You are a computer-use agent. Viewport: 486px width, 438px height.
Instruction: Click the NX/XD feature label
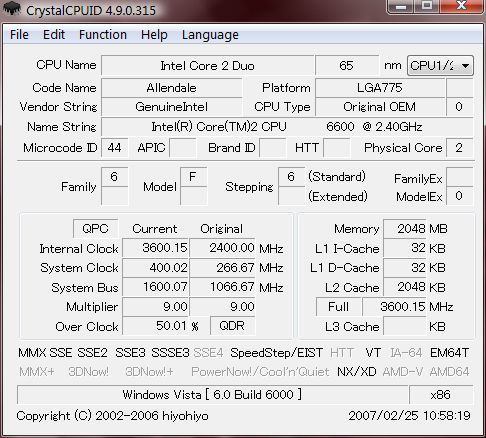coord(357,371)
